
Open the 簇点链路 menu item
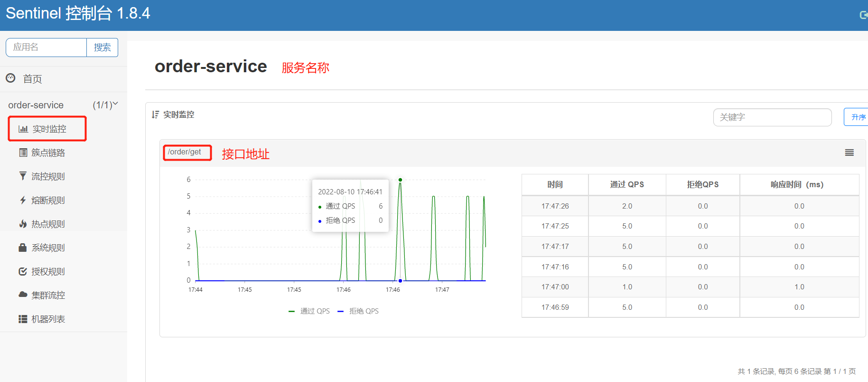(48, 153)
